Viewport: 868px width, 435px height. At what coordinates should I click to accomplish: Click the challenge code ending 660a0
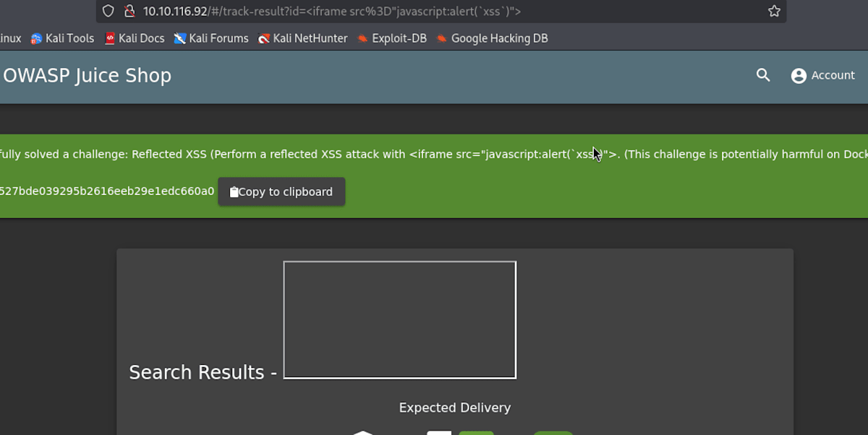click(x=107, y=191)
